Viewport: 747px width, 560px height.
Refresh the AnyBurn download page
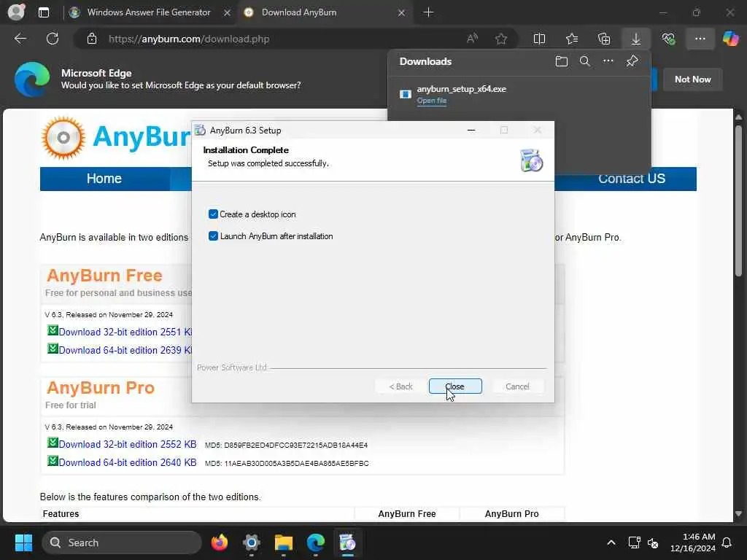coord(53,39)
